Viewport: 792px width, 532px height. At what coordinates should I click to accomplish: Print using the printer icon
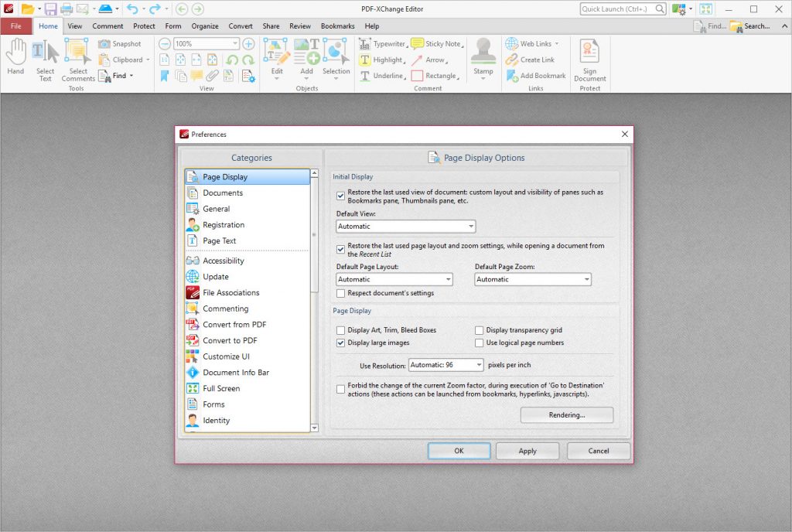pyautogui.click(x=67, y=9)
